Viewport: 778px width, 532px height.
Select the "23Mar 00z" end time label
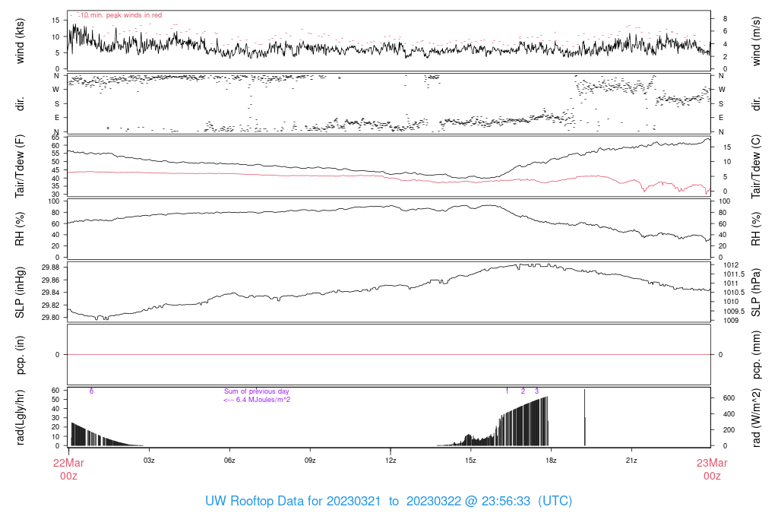pos(712,469)
